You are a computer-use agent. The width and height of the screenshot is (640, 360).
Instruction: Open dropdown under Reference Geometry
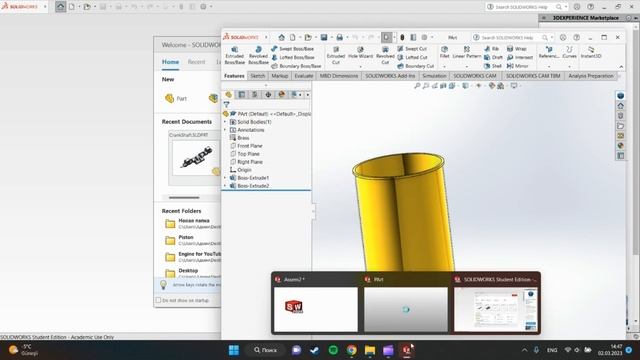(549, 67)
